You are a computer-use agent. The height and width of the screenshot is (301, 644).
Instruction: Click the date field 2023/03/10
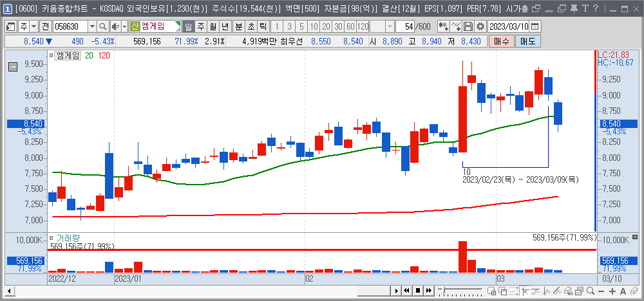tap(509, 27)
